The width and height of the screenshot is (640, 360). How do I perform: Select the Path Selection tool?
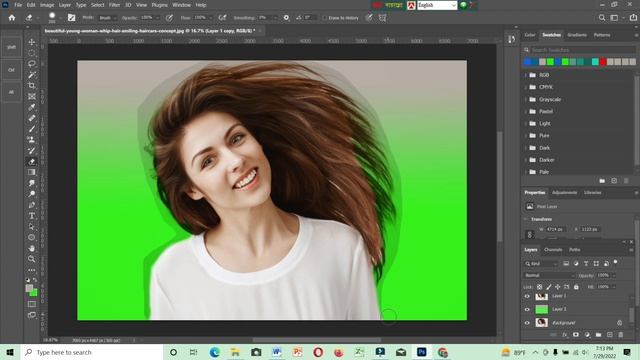coord(32,226)
